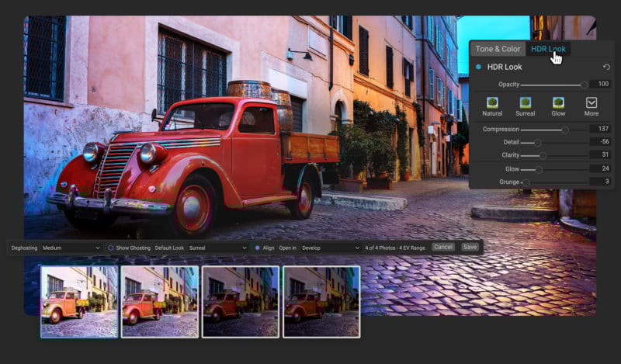Screen dimensions: 621x364
Task: Toggle the Align option
Action: (258, 248)
